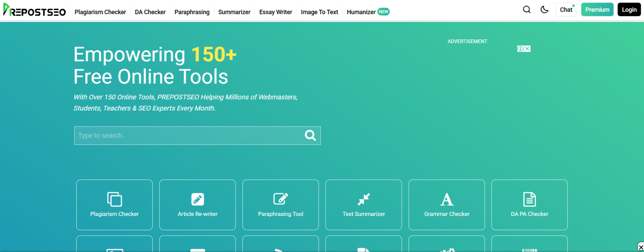Select Essay Writer from the navigation

point(275,12)
